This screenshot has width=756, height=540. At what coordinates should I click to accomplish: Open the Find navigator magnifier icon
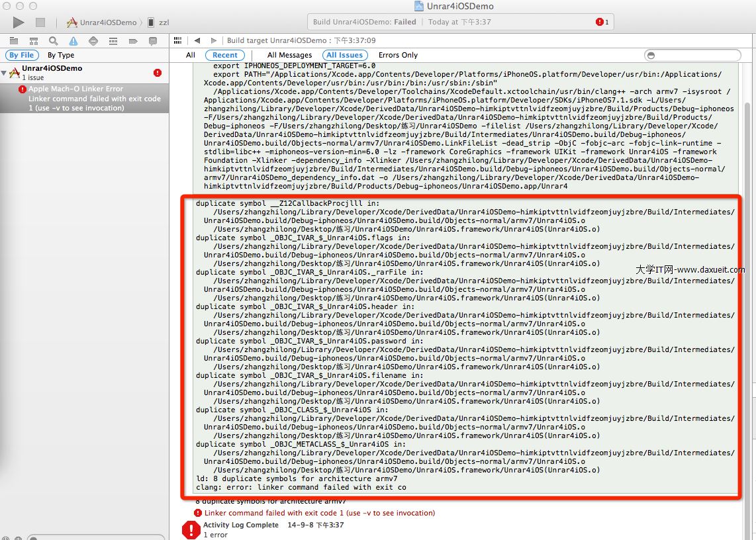[x=54, y=41]
